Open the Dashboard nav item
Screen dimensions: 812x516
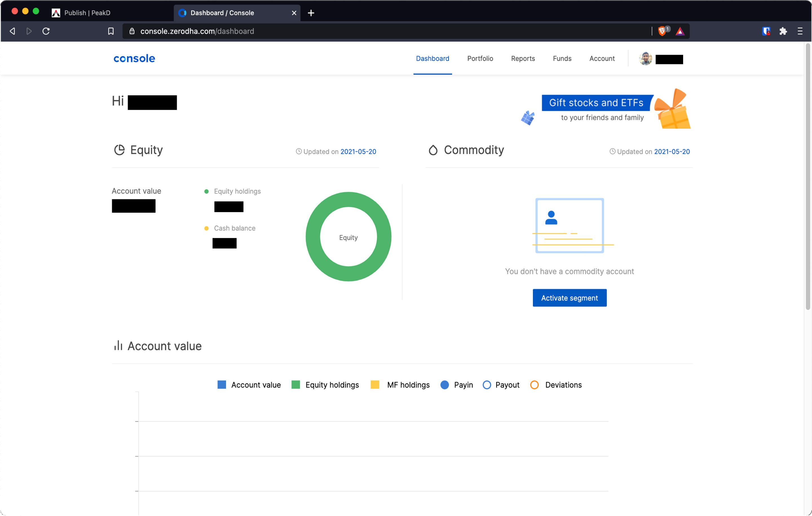432,58
